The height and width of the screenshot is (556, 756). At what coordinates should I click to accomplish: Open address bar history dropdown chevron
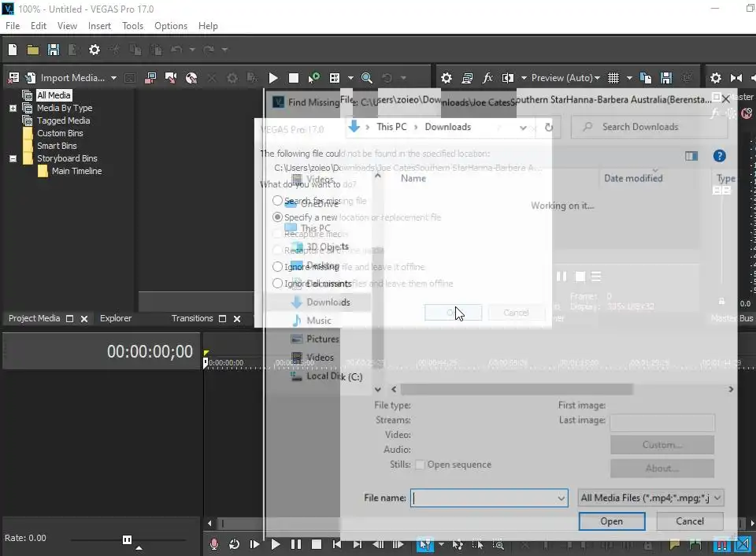click(x=523, y=128)
